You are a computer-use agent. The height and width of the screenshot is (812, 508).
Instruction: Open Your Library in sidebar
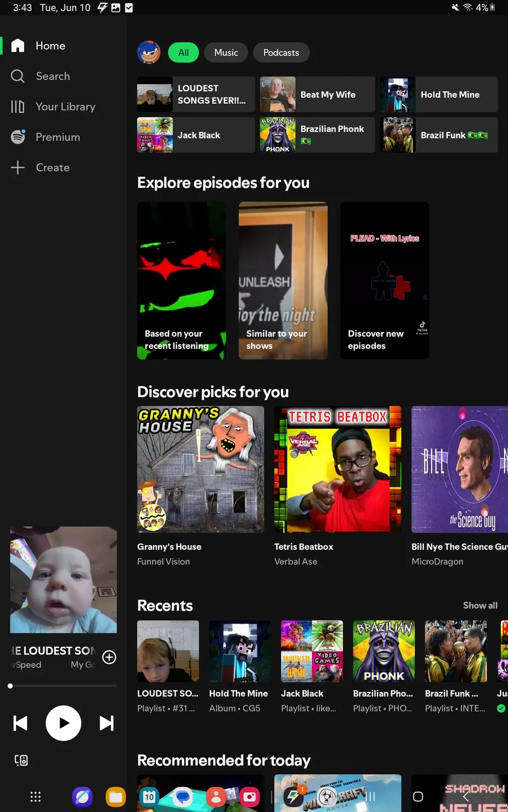tap(53, 107)
